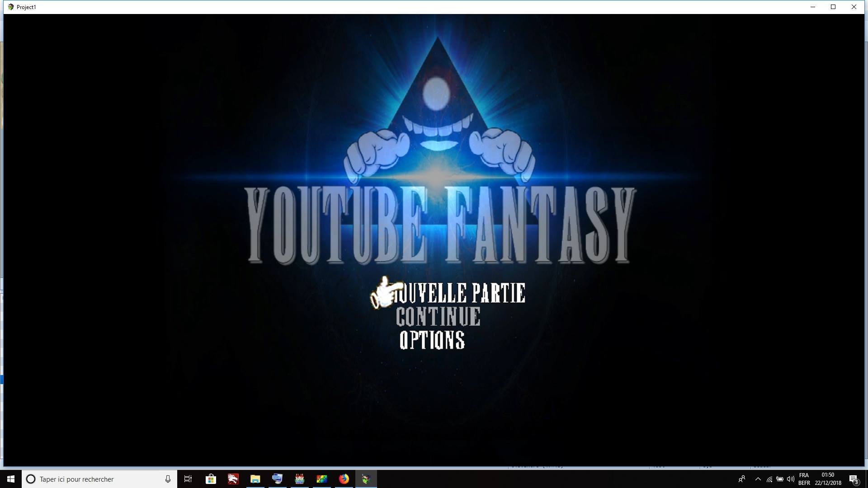The height and width of the screenshot is (488, 868).
Task: Click the Cortana circle icon
Action: click(x=31, y=479)
